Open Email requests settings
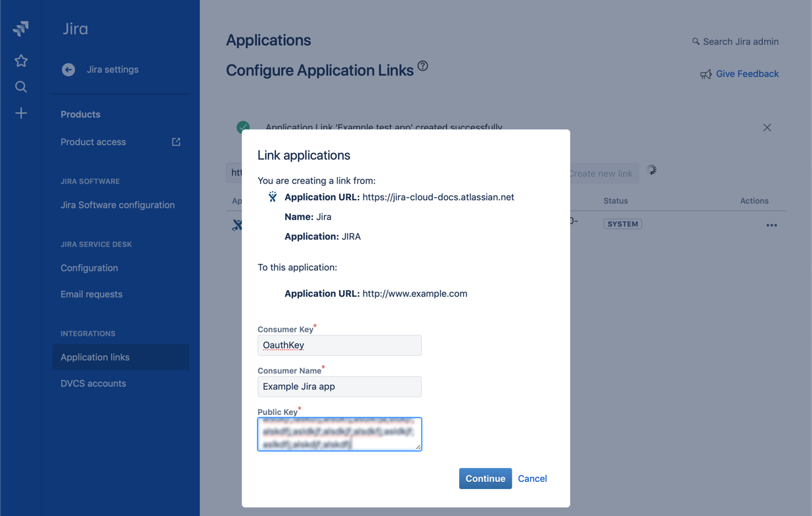 91,294
